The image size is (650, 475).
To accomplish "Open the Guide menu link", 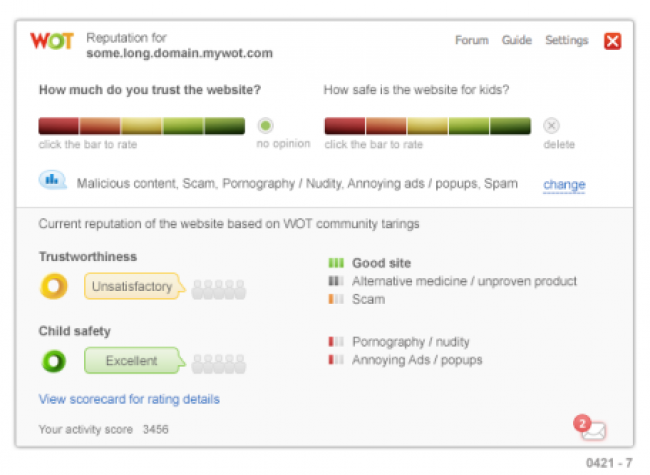I will tap(517, 40).
